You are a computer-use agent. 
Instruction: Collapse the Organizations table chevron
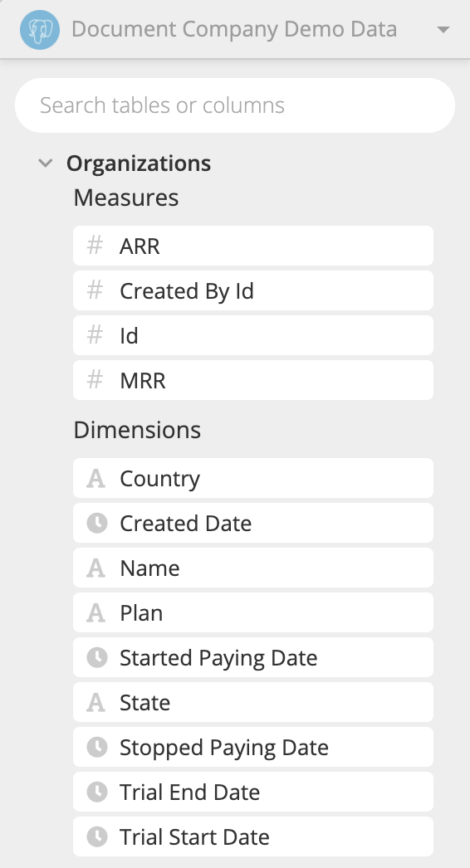pyautogui.click(x=46, y=163)
